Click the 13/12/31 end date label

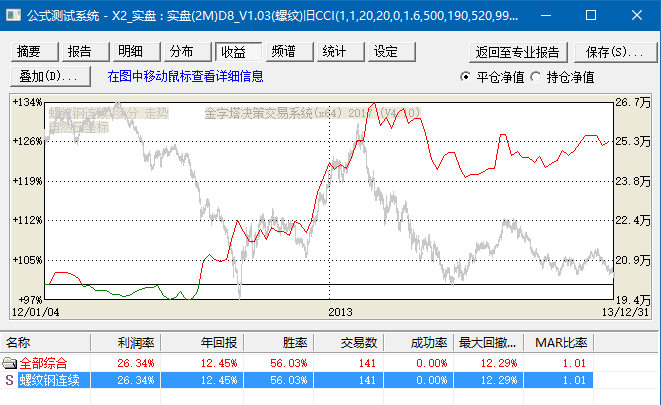click(625, 312)
